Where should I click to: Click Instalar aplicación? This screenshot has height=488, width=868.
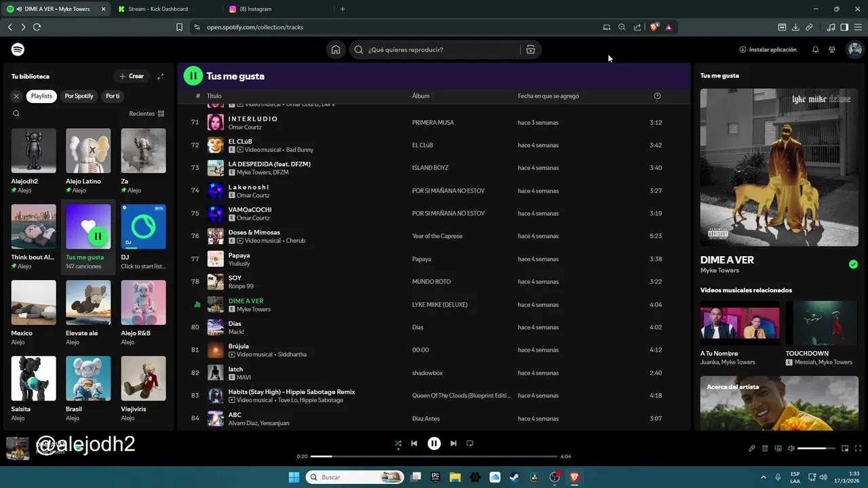[x=768, y=49]
